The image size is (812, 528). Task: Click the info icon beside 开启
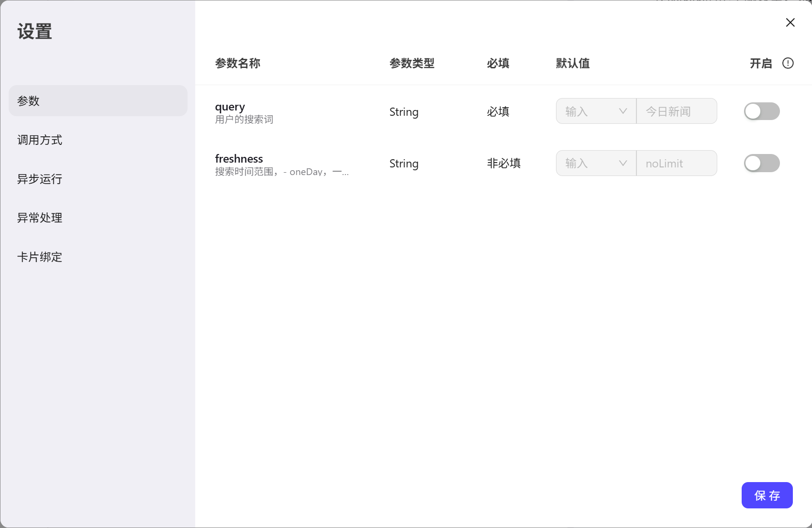pos(788,63)
